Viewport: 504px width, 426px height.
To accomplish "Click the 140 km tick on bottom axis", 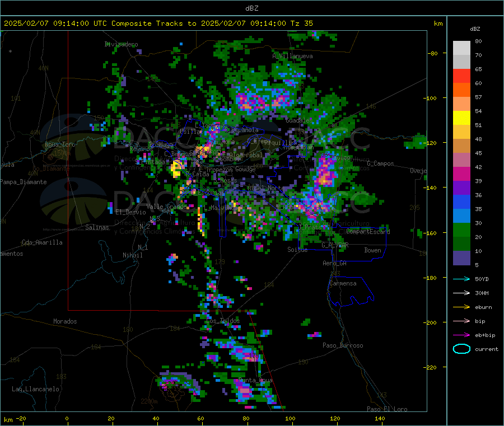I will pyautogui.click(x=380, y=418).
